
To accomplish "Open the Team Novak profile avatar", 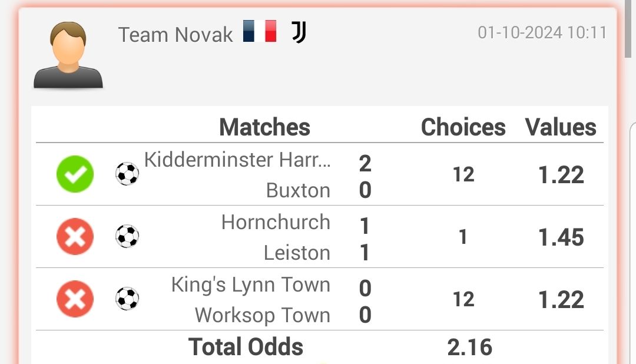I will click(68, 55).
